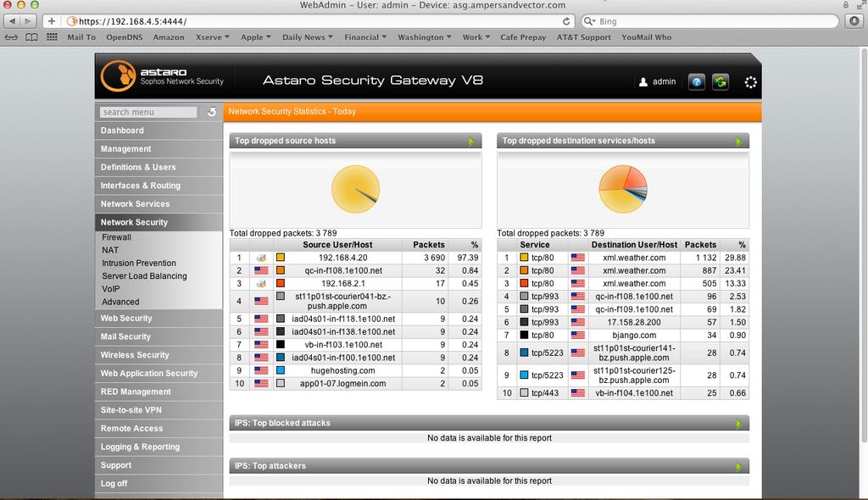Click the flag icon for vb-in-f104.1e100.net
The image size is (868, 500).
(x=578, y=392)
